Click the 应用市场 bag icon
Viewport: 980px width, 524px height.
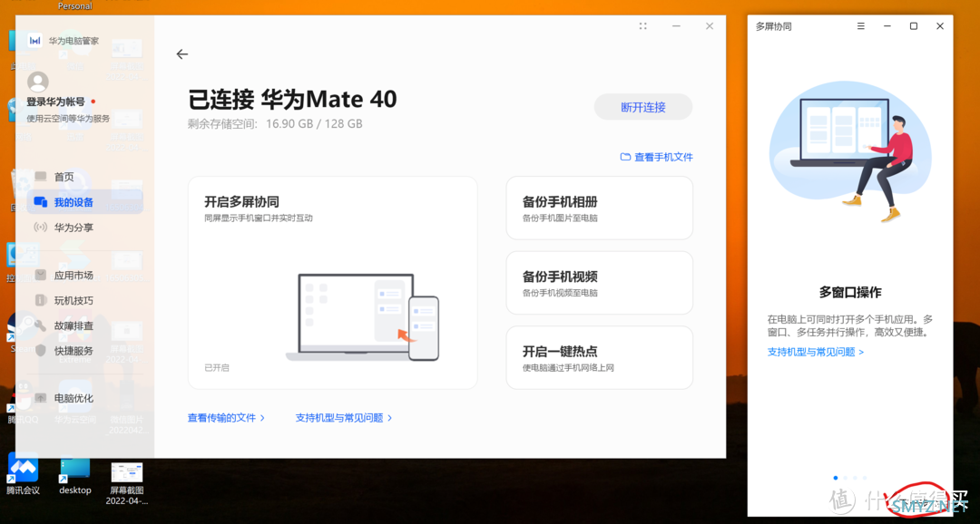(x=41, y=275)
